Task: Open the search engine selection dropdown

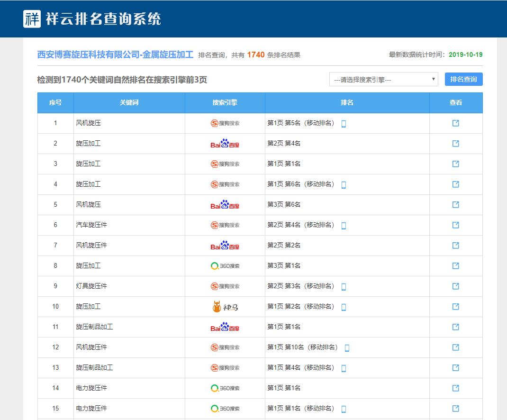Action: click(x=383, y=80)
